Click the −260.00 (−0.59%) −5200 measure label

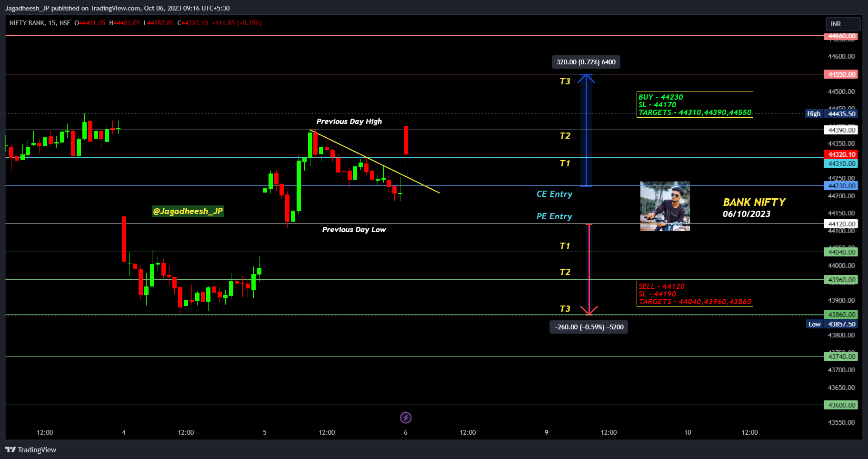589,327
